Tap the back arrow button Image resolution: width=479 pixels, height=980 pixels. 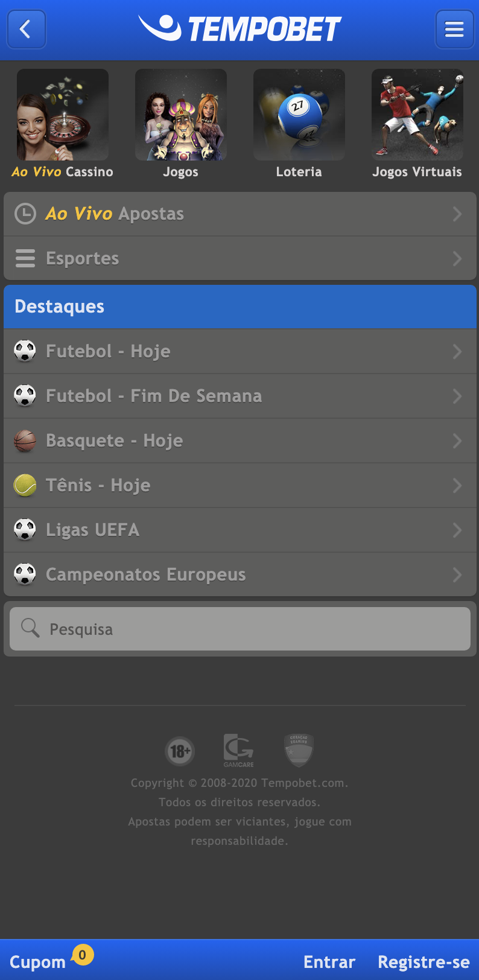[27, 29]
